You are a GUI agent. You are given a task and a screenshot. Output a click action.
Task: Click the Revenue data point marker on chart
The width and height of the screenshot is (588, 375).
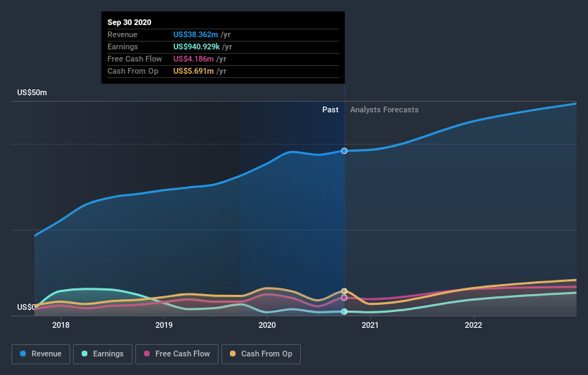click(x=344, y=151)
